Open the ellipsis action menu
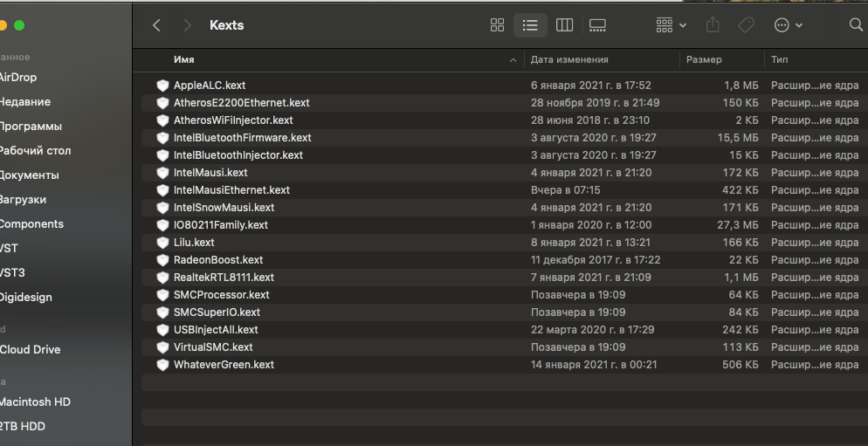868x446 pixels. (788, 25)
